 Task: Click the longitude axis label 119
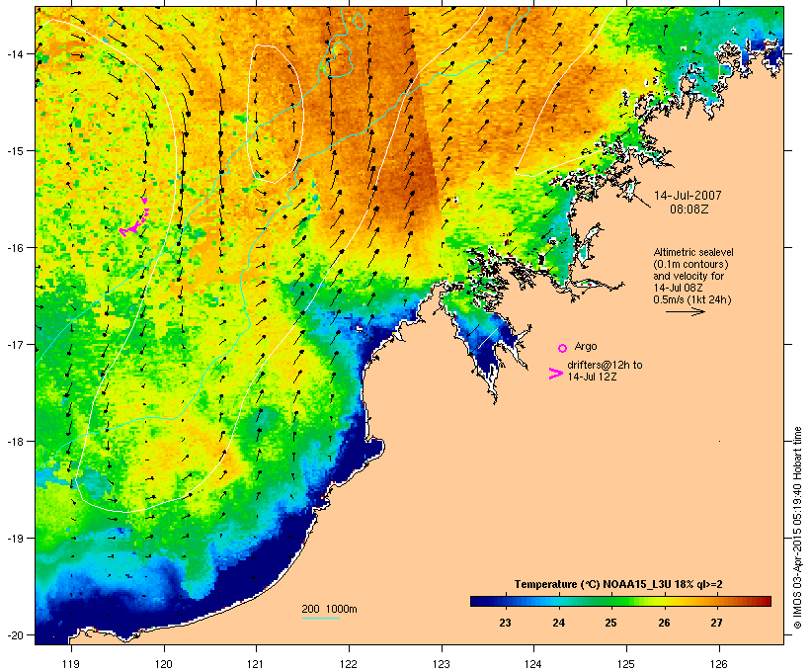click(x=71, y=664)
